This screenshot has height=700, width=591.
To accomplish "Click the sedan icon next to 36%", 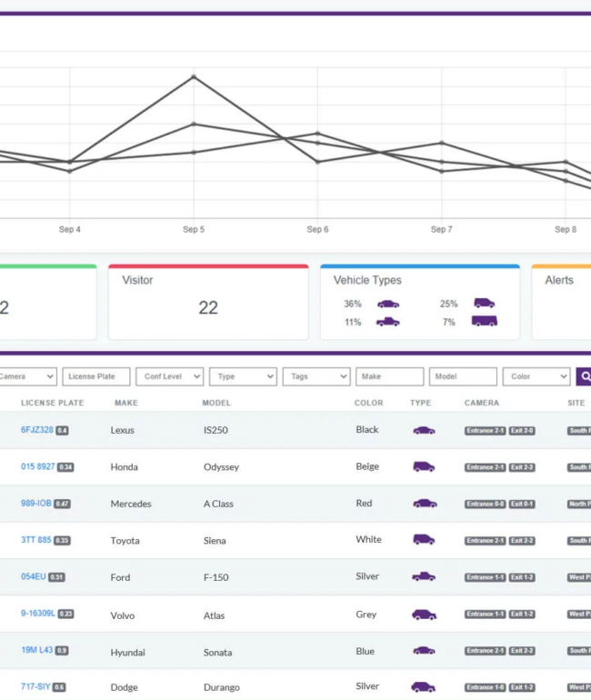I will point(388,304).
